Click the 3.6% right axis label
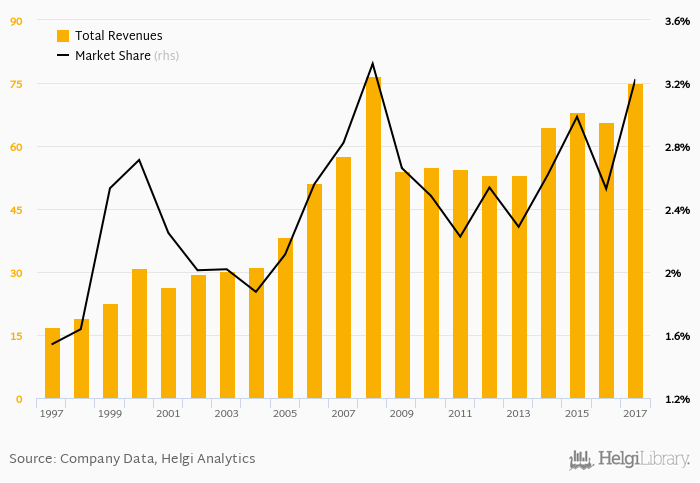The image size is (700, 483). pyautogui.click(x=676, y=20)
